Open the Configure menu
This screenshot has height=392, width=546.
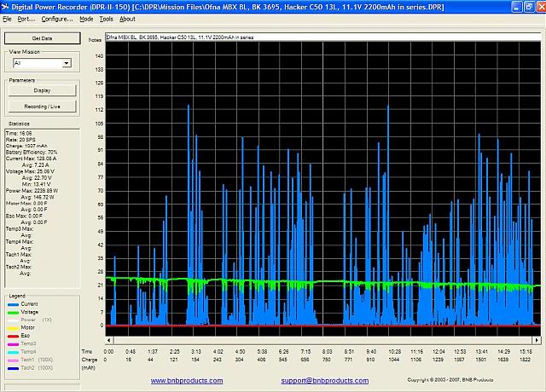(x=57, y=18)
